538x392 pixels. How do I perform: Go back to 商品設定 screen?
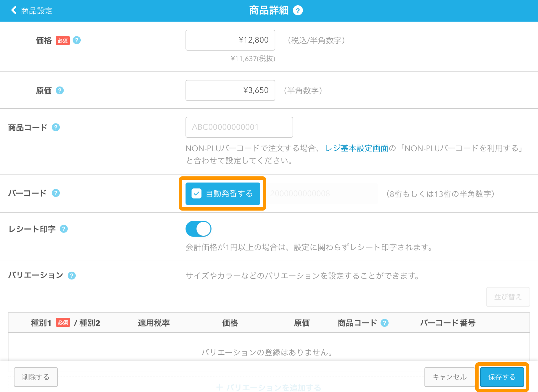(32, 11)
